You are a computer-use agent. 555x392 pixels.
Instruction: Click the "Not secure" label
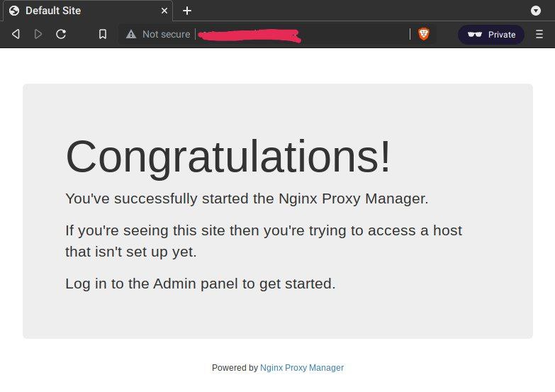pyautogui.click(x=166, y=34)
